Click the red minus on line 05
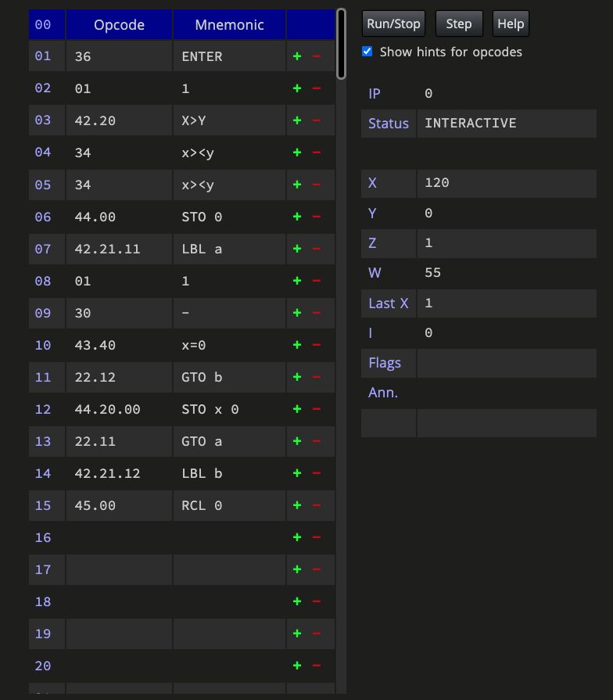This screenshot has width=613, height=700. (x=317, y=185)
